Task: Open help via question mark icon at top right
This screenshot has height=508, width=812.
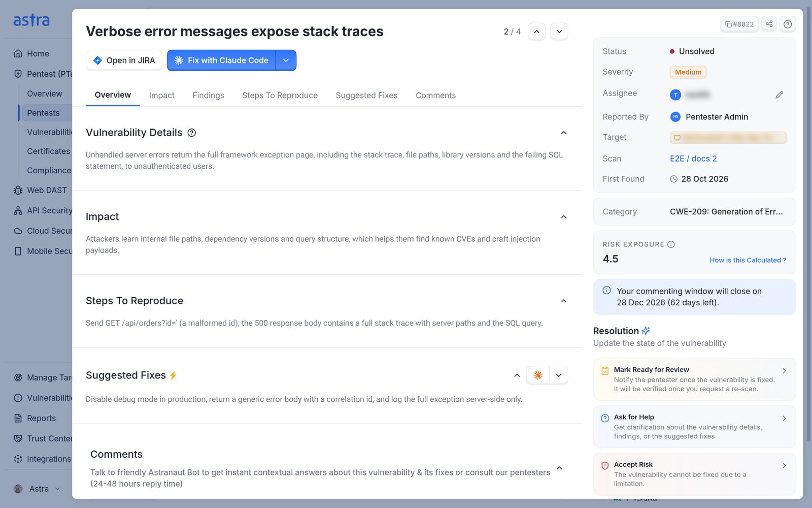Action: pos(788,24)
